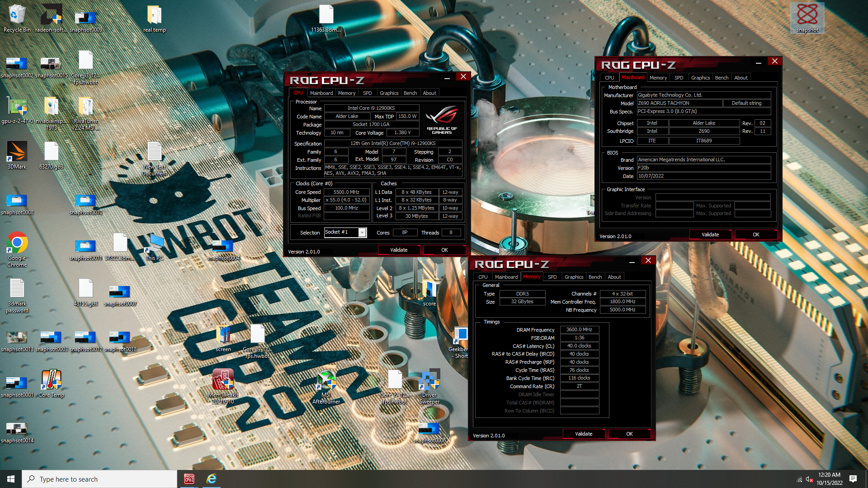Click the Intel Core i9 12900KS name field
Image resolution: width=868 pixels, height=488 pixels.
click(x=371, y=108)
